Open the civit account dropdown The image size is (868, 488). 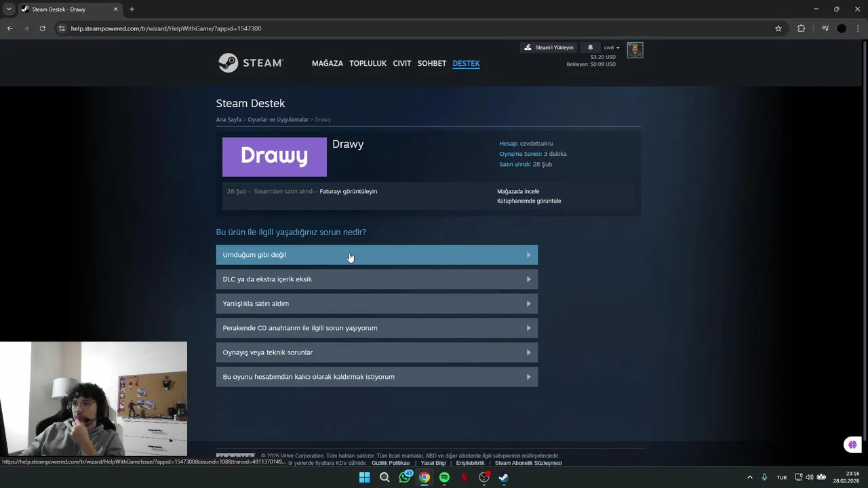612,47
